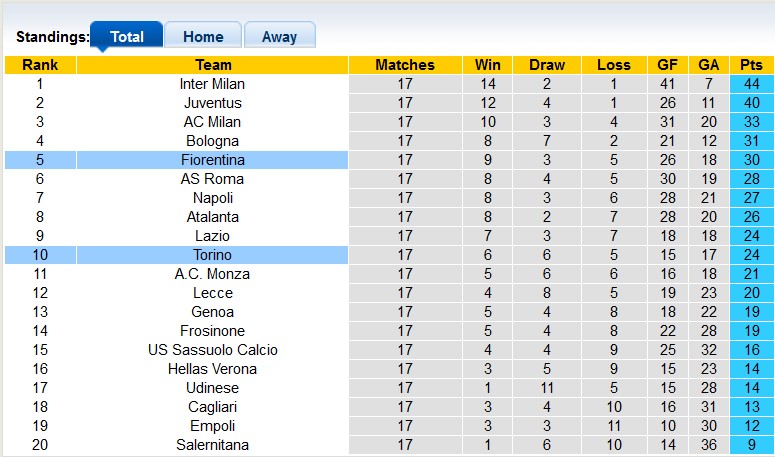Click the Inter Milan team name

[x=212, y=84]
